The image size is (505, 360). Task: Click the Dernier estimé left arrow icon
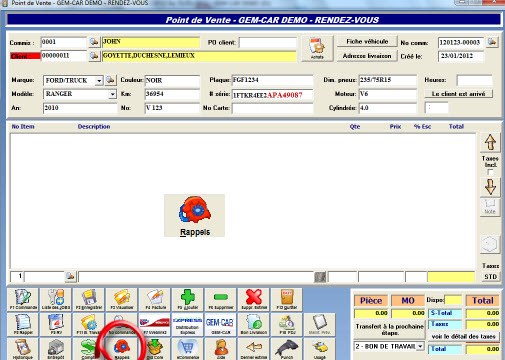click(x=254, y=349)
